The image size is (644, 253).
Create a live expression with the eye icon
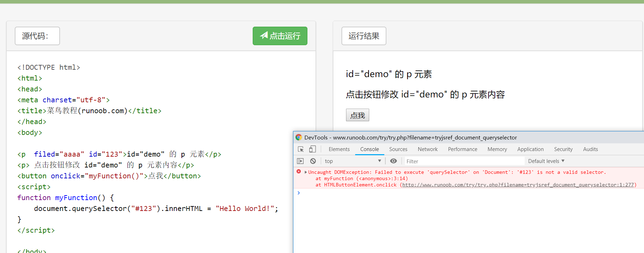393,161
